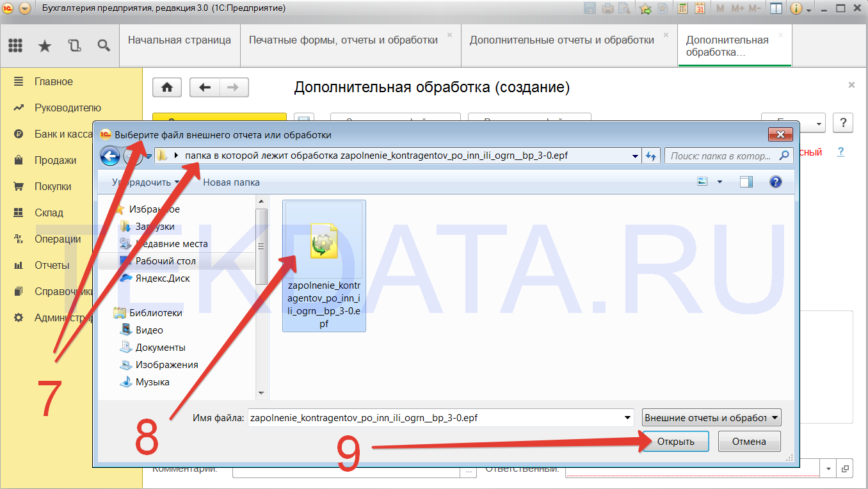Viewport: 868px width, 489px height.
Task: Add to favorites with star-arrow icon in title bar
Action: (645, 8)
